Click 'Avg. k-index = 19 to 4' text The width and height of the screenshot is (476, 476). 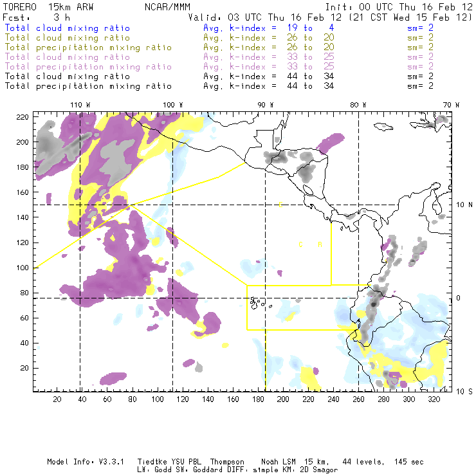pos(269,28)
